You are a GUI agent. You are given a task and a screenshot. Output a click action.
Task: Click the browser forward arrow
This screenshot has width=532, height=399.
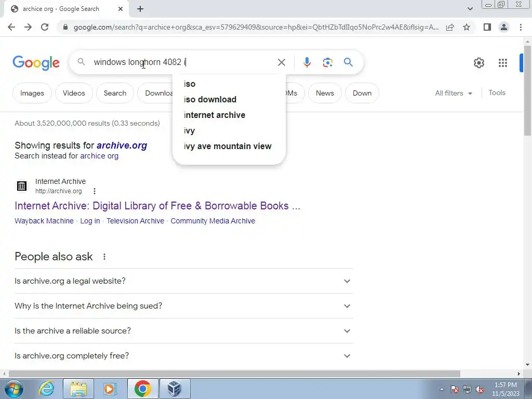(x=28, y=27)
